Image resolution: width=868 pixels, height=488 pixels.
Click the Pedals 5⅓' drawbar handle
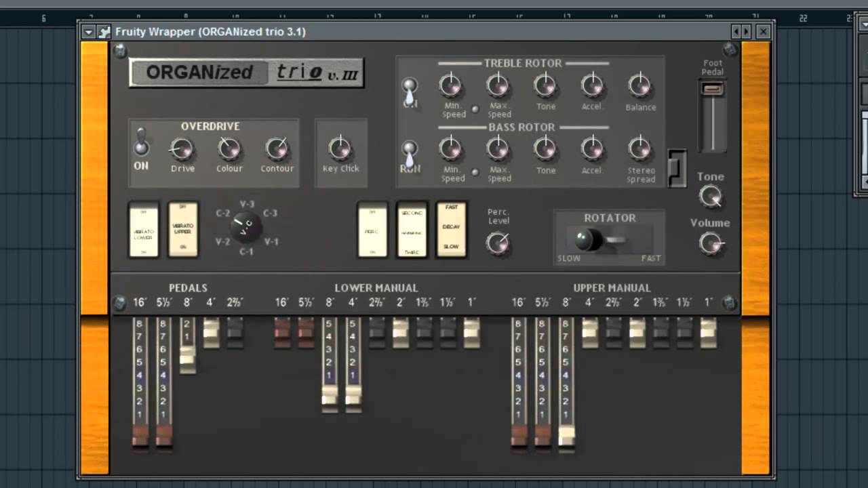(x=164, y=435)
